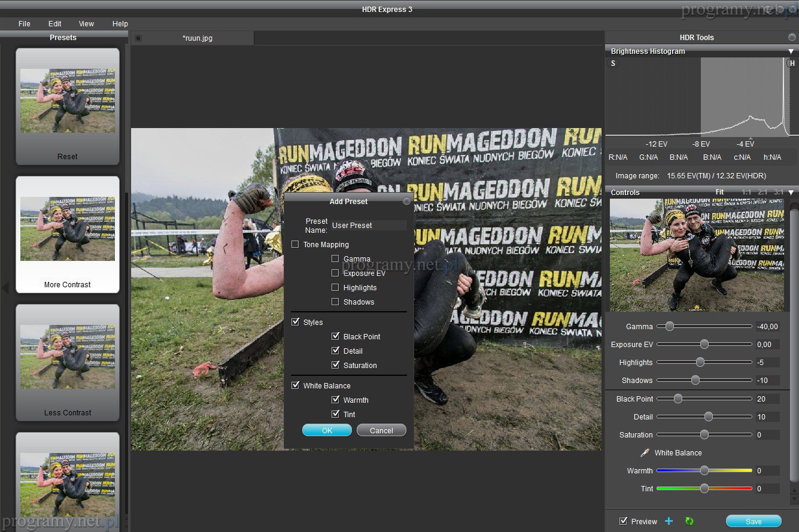Open the View menu
Viewport: 799px width, 532px height.
pyautogui.click(x=86, y=24)
